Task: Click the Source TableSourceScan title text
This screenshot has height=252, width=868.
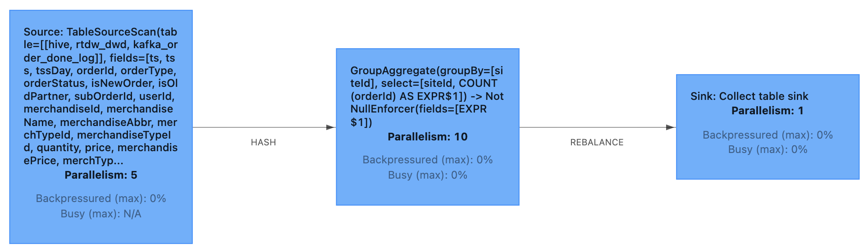Action: (101, 96)
